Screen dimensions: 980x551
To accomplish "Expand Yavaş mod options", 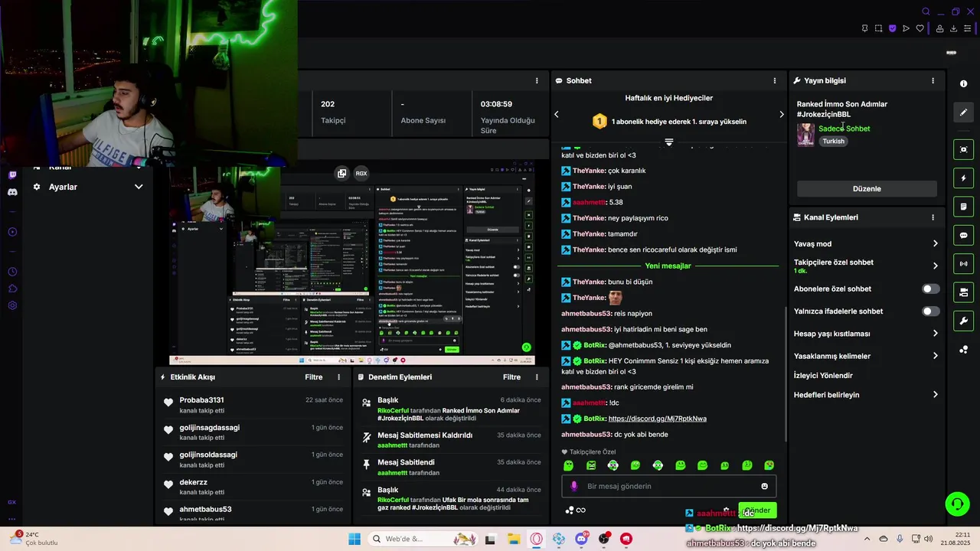I will point(935,243).
